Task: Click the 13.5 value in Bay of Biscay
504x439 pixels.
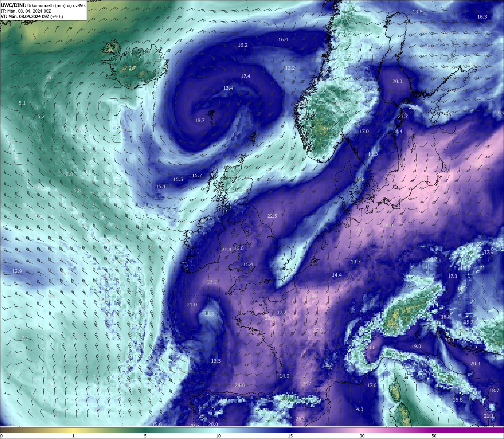Action: coord(216,361)
